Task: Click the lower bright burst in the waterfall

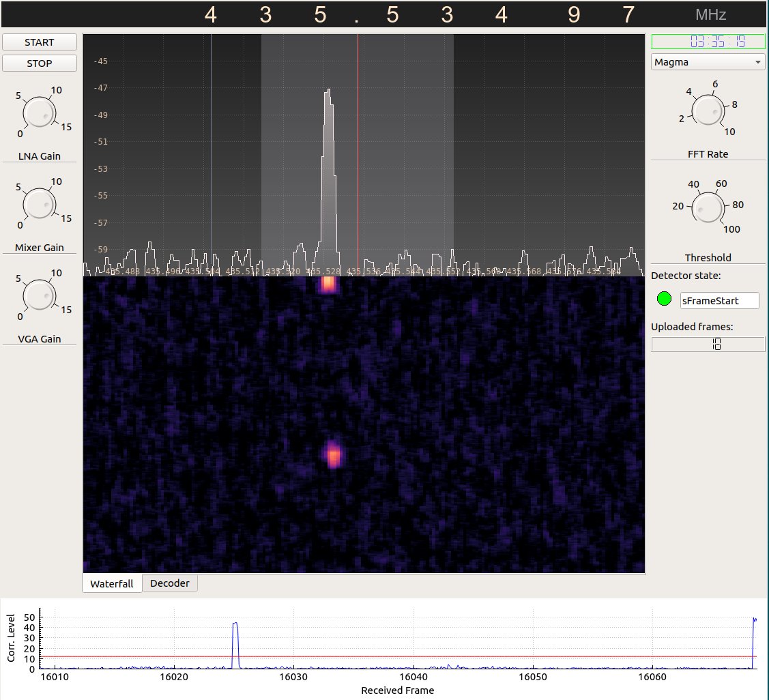Action: 334,455
